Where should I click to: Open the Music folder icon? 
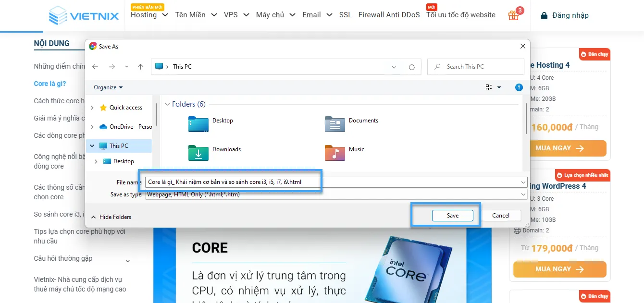(x=334, y=153)
